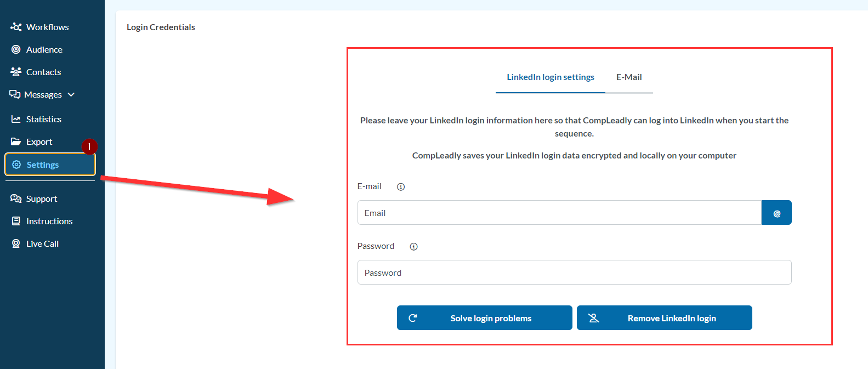Expand the Messages submenu chevron

(71, 94)
